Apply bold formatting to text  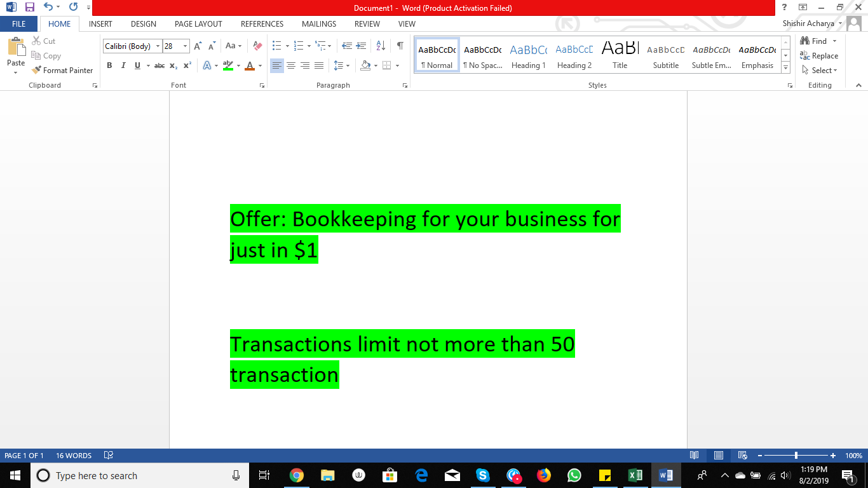109,65
